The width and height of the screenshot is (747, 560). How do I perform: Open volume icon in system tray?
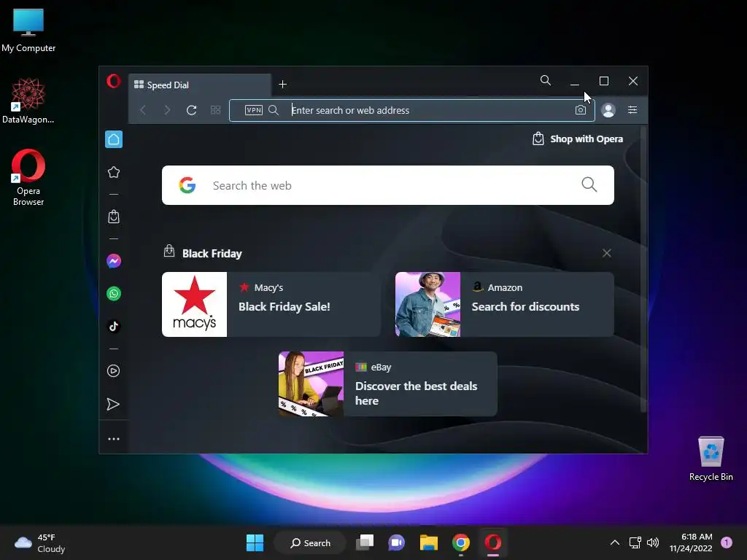pyautogui.click(x=653, y=542)
